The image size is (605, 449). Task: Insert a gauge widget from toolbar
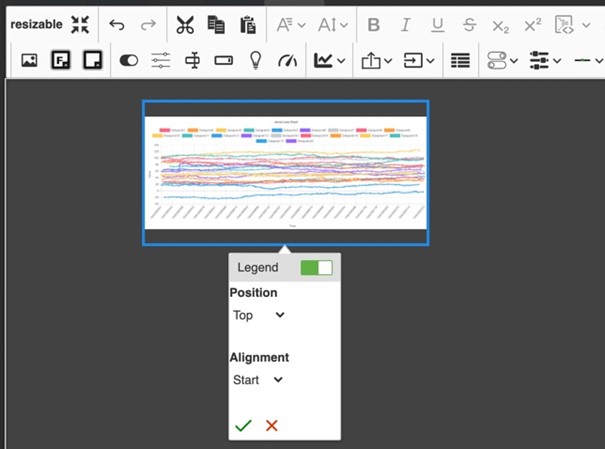pyautogui.click(x=287, y=60)
